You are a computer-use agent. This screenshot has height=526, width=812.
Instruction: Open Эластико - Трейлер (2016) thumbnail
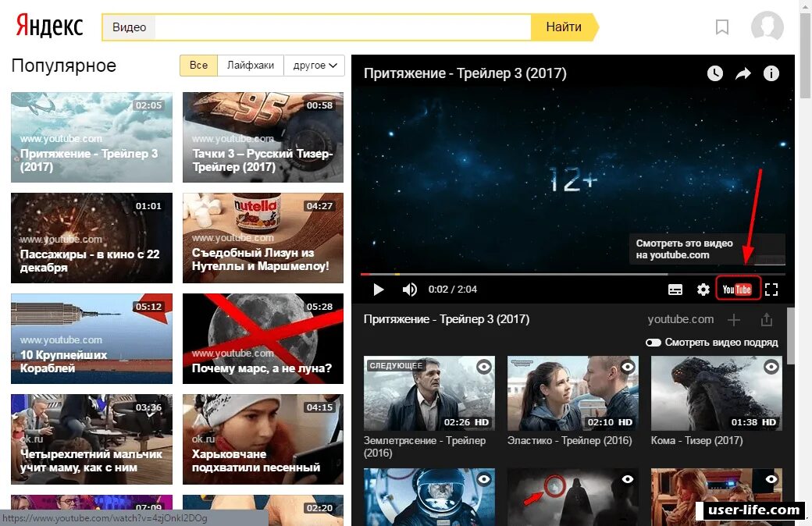[x=573, y=393]
